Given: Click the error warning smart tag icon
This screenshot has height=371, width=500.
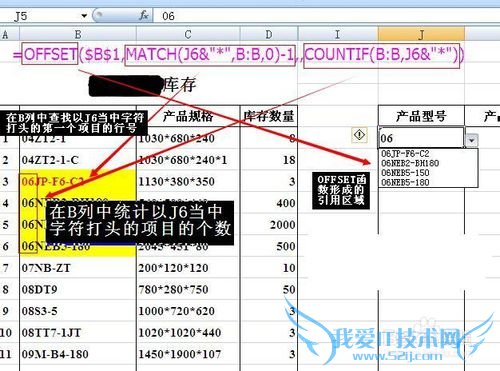Looking at the screenshot, I should tap(359, 135).
